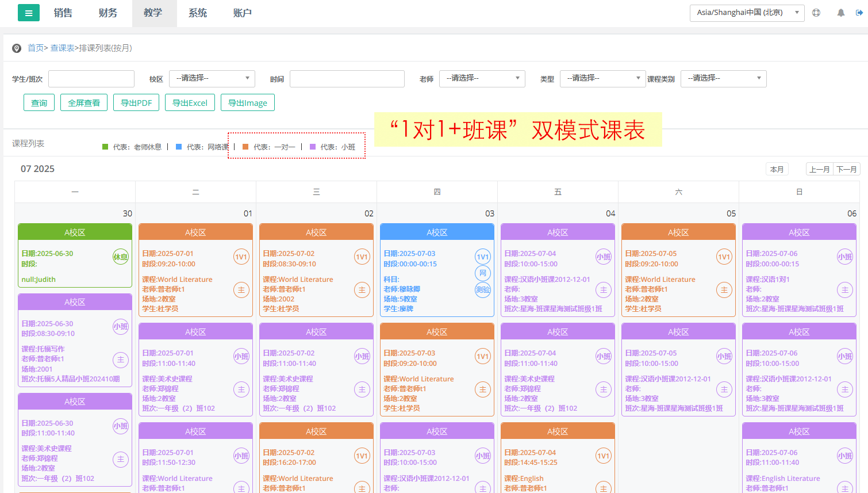The width and height of the screenshot is (868, 493).
Task: Open the hamburger menu button
Action: [x=29, y=13]
